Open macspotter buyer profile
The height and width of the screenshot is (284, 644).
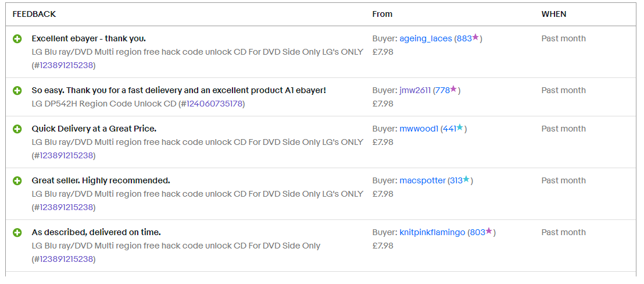pyautogui.click(x=422, y=180)
